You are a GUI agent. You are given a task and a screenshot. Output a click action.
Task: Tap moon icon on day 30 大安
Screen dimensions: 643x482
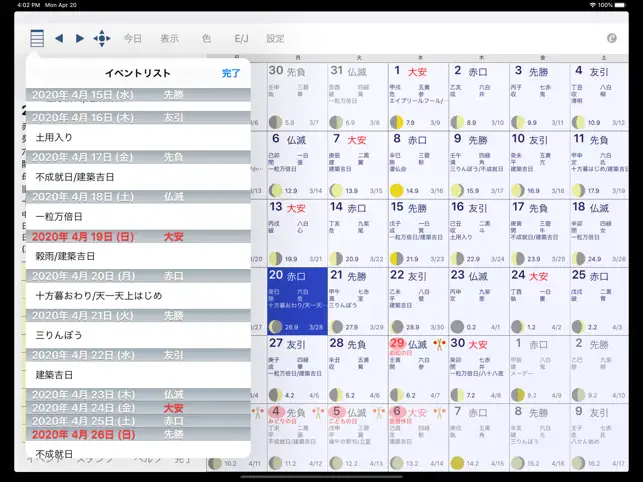pos(457,395)
